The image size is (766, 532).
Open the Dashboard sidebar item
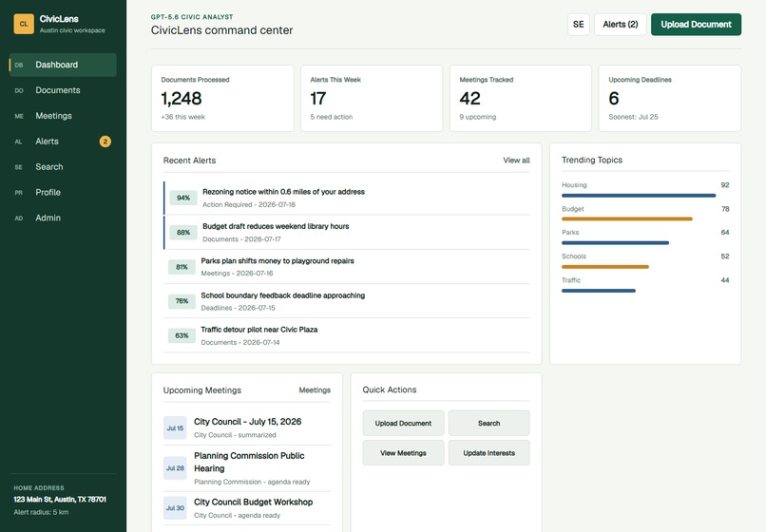(x=63, y=65)
